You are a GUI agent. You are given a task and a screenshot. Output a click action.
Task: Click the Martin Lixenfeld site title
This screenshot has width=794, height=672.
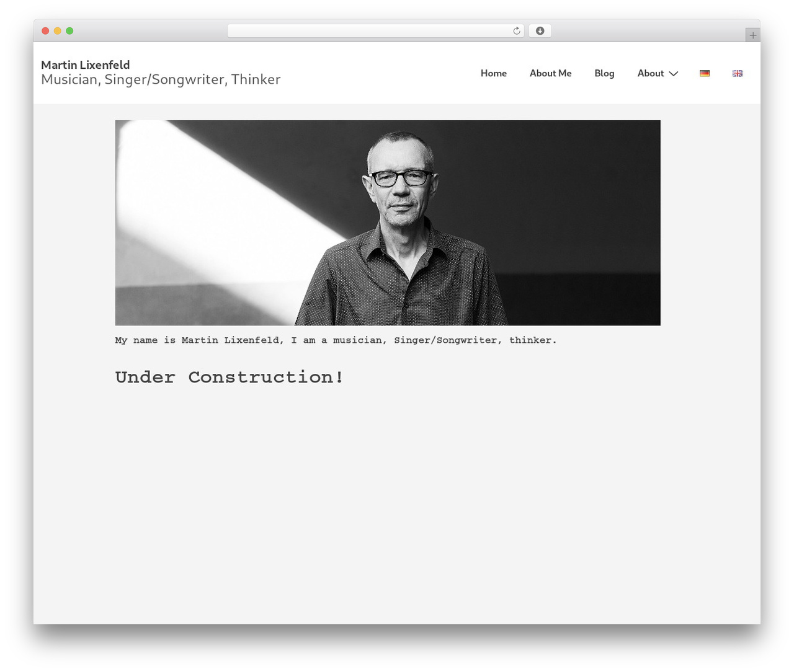pyautogui.click(x=86, y=64)
